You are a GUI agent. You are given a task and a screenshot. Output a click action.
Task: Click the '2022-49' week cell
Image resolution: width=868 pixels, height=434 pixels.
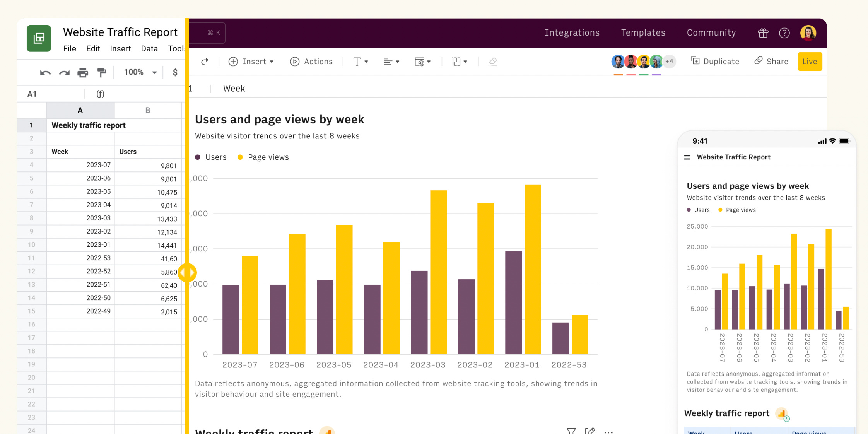click(80, 311)
